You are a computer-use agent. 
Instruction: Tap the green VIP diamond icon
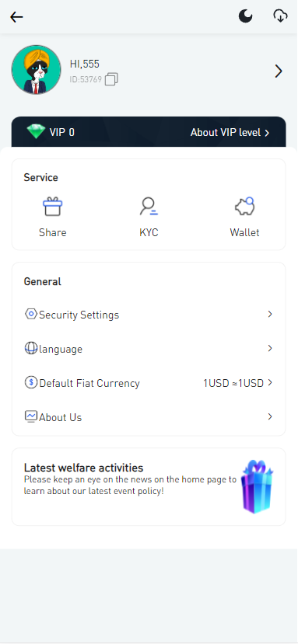(37, 132)
